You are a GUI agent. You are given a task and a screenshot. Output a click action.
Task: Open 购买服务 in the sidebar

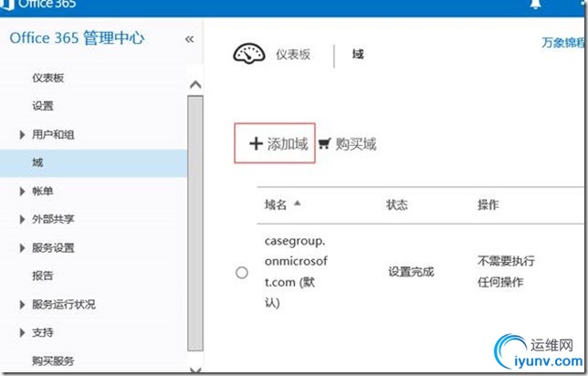pos(53,360)
